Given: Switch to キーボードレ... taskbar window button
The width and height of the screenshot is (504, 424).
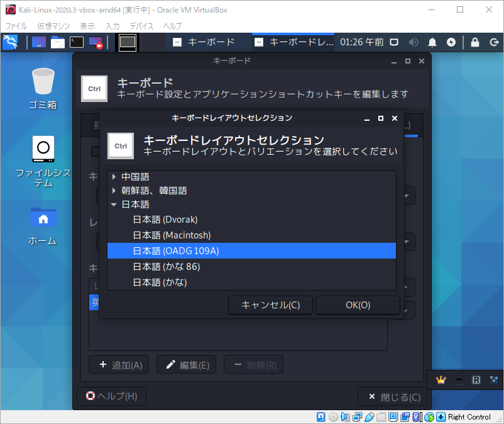Looking at the screenshot, I should [x=293, y=42].
